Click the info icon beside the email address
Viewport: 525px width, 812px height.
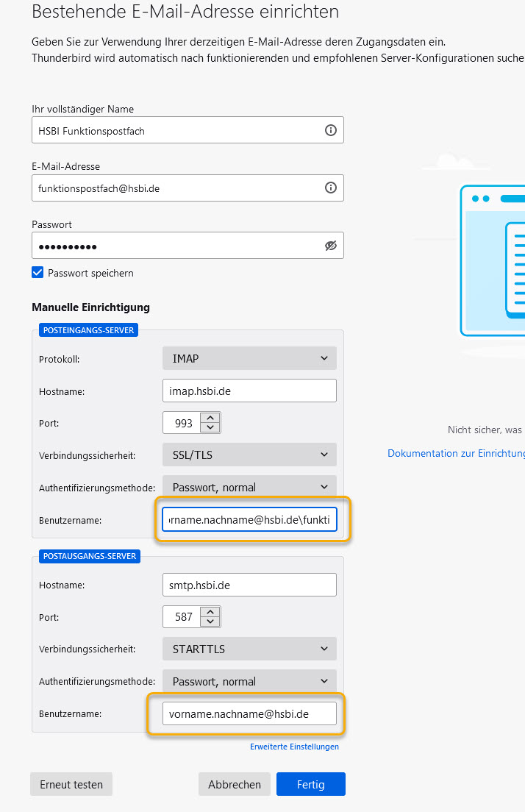(329, 188)
